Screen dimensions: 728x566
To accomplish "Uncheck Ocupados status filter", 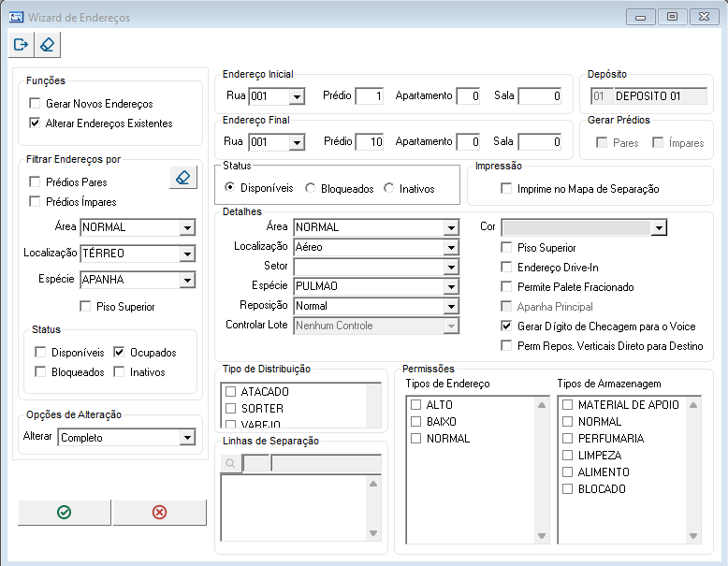I will click(x=120, y=353).
